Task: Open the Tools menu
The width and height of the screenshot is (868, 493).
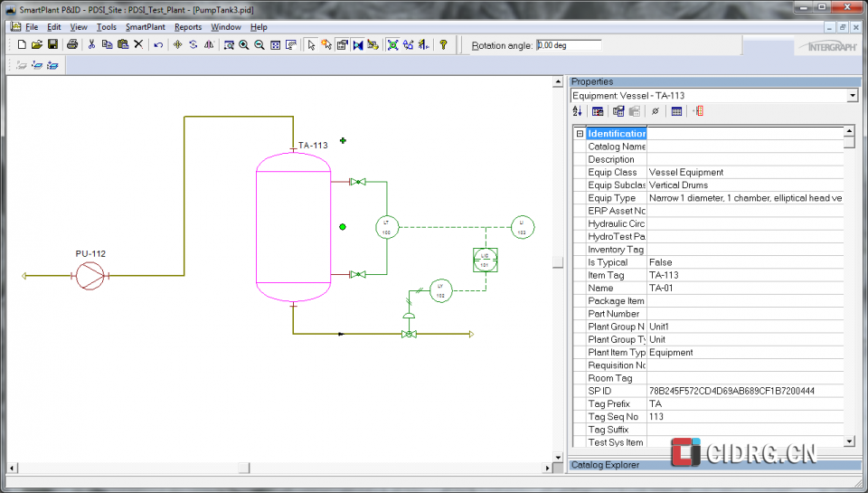Action: tap(107, 26)
